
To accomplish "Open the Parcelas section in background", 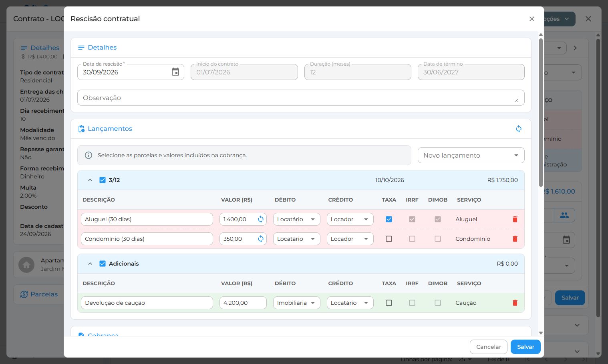I will point(39,294).
